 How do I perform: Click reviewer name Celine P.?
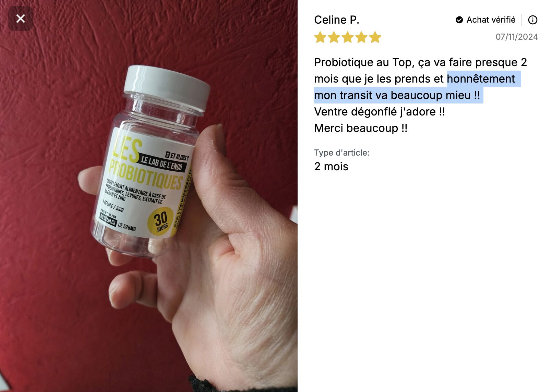[337, 20]
